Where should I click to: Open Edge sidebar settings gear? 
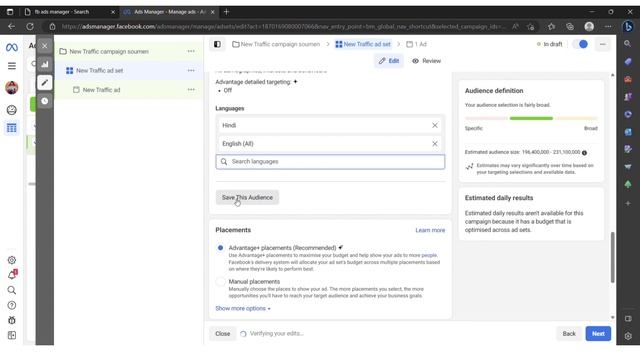tap(628, 336)
